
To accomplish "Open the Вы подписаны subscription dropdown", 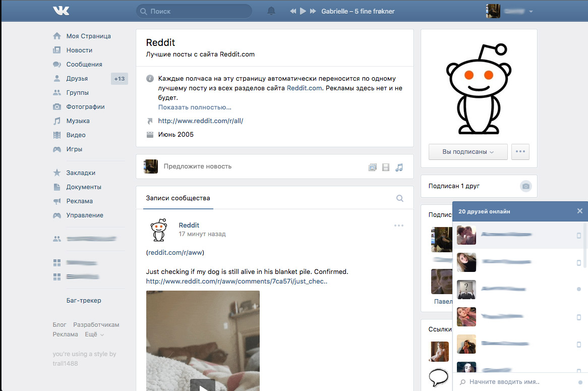I will click(x=468, y=151).
